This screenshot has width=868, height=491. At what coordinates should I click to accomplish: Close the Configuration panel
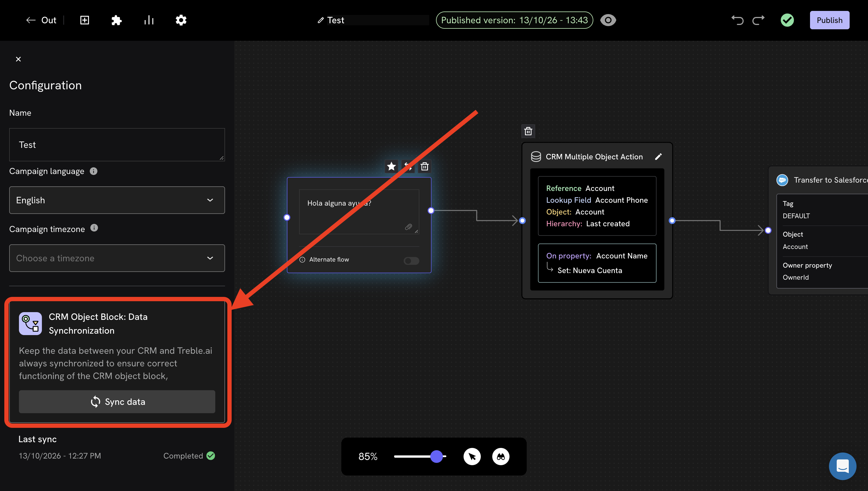click(18, 59)
